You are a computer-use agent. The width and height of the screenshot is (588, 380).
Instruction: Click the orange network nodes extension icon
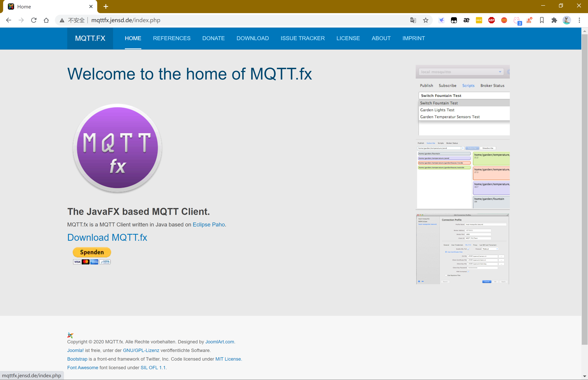(529, 20)
